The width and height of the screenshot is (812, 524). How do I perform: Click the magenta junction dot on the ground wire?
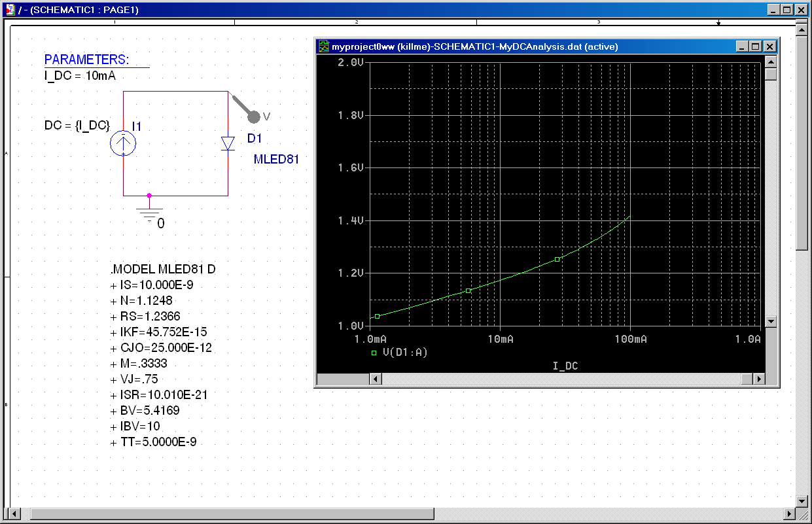[149, 195]
